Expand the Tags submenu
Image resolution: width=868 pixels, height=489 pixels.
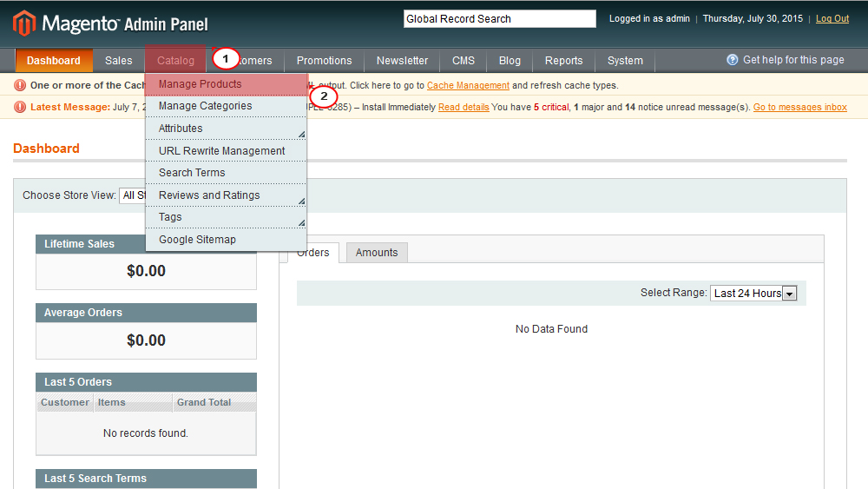pos(226,217)
